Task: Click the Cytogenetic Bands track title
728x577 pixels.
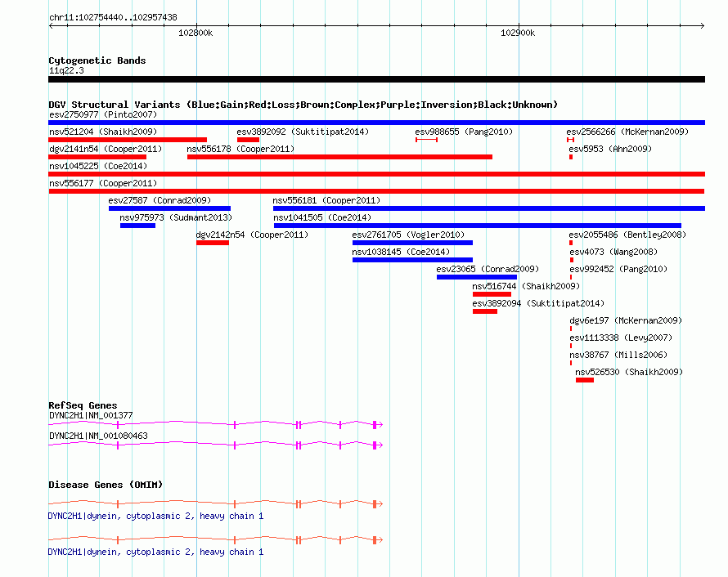Action: click(x=97, y=60)
